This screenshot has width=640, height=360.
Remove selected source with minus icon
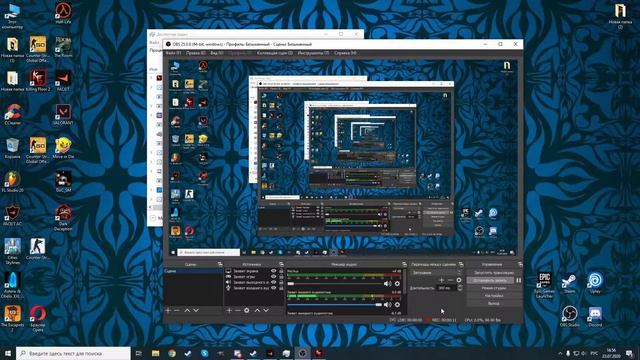pos(238,311)
